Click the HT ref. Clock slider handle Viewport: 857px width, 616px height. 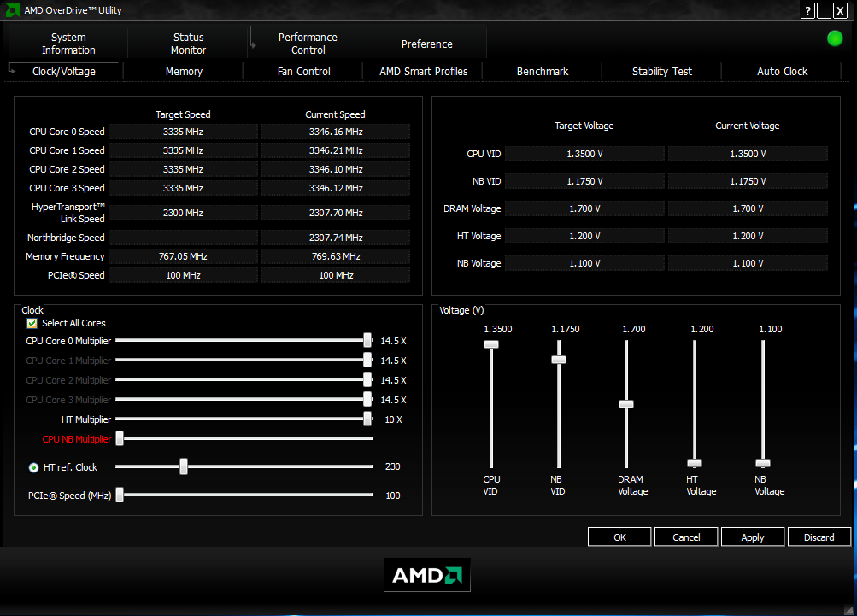tap(184, 466)
